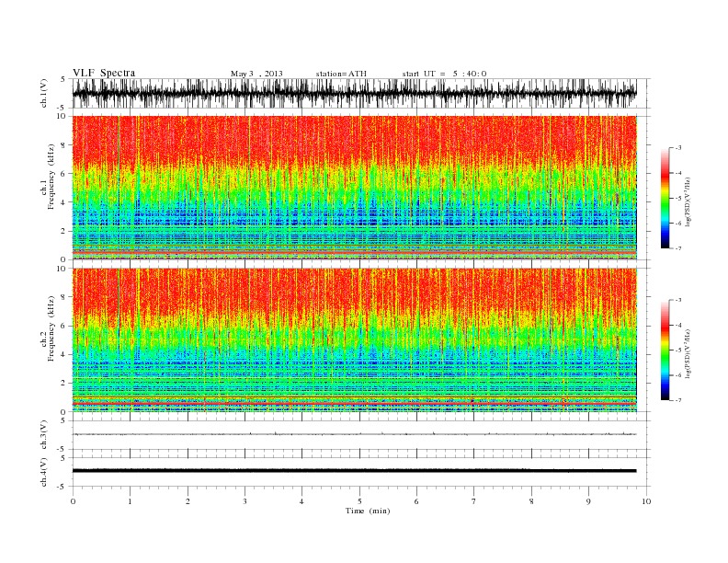Click the "5" voltage tick of ch.1(V) panel

point(63,79)
